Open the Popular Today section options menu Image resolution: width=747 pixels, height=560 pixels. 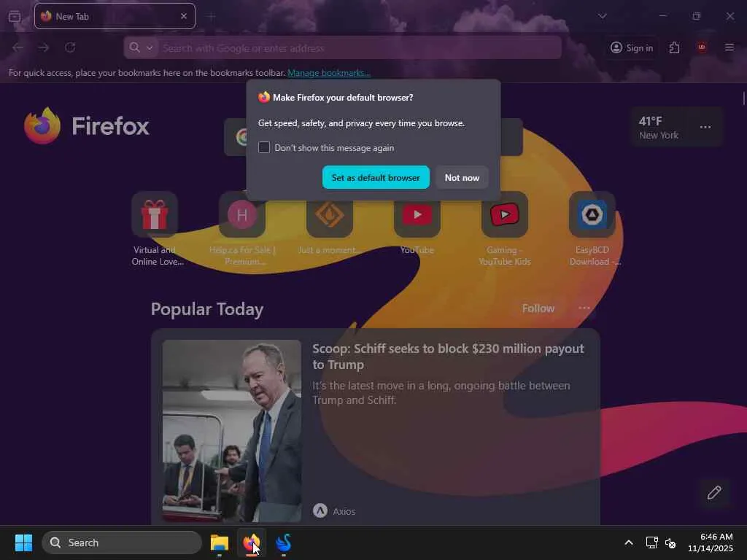pos(584,308)
